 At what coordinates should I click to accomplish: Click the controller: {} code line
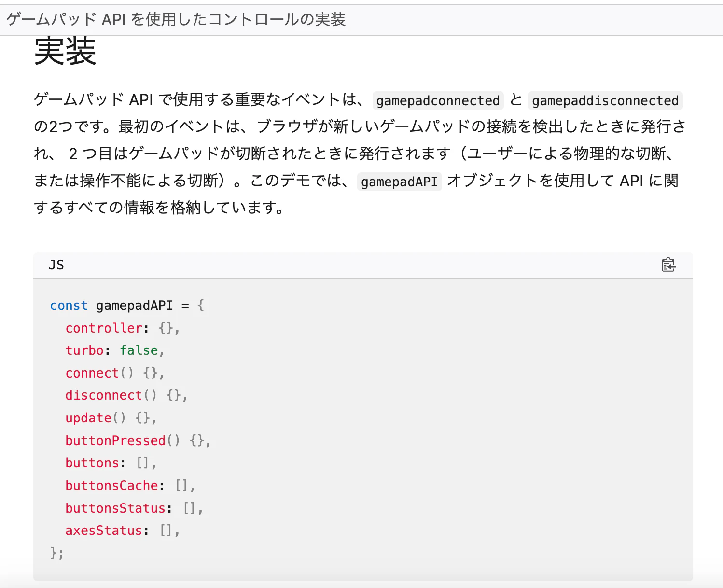(123, 328)
